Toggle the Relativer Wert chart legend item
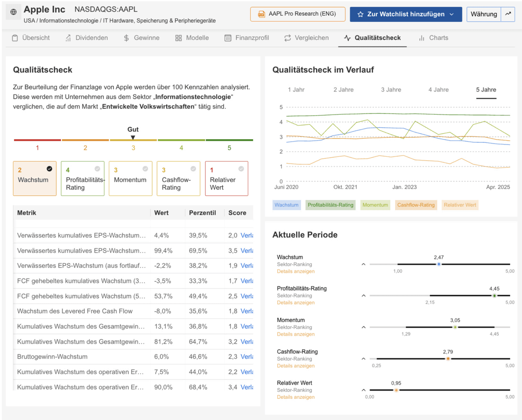This screenshot has width=522, height=420. click(x=459, y=205)
